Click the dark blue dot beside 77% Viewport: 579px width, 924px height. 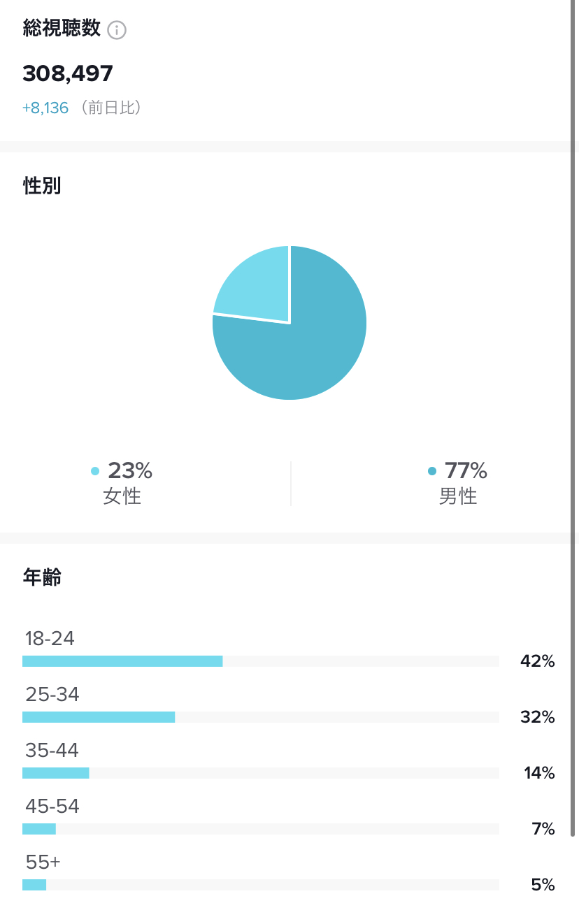[x=432, y=471]
